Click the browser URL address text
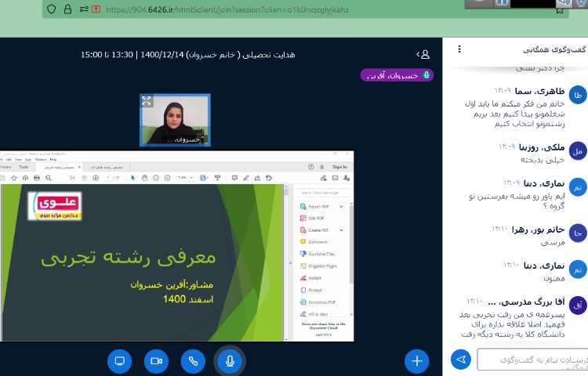The width and height of the screenshot is (588, 376). coord(227,9)
